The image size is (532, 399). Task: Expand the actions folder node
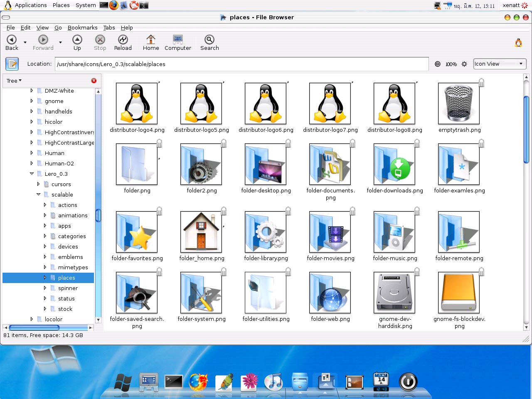point(45,205)
